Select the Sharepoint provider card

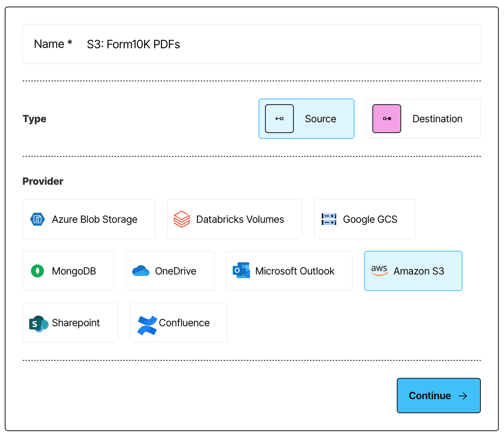[x=70, y=323]
